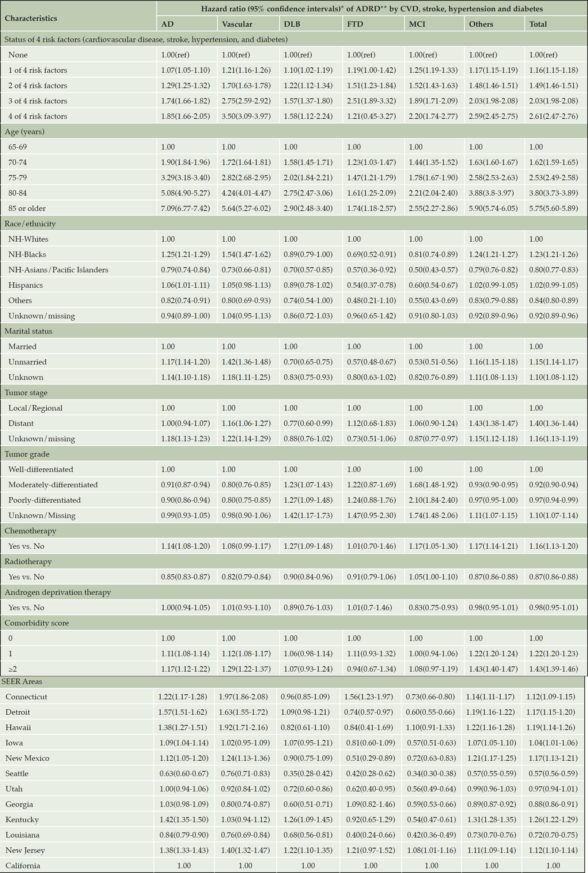Image resolution: width=588 pixels, height=873 pixels.
Task: Select value '1.21(0.45-3.27)' in FTD column
Action: [371, 116]
